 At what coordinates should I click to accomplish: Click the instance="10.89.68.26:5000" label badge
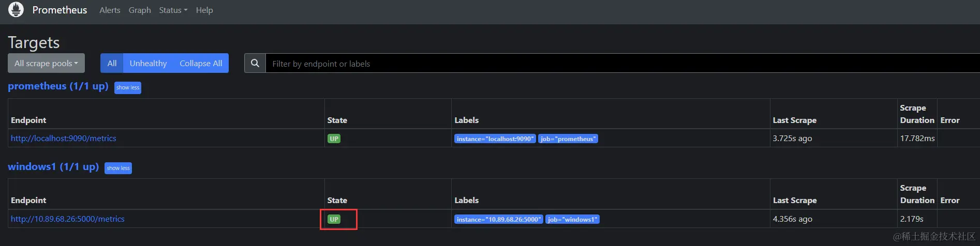click(x=499, y=219)
